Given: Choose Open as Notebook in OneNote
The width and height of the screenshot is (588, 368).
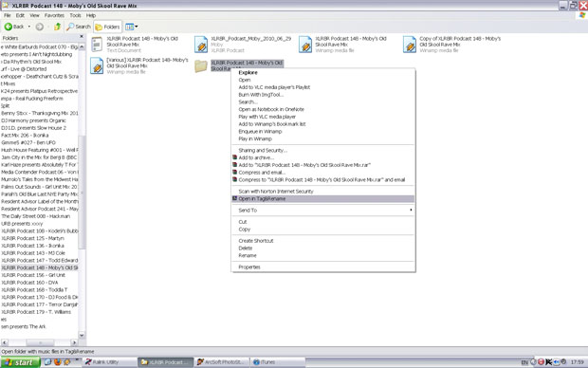Looking at the screenshot, I should (323, 109).
